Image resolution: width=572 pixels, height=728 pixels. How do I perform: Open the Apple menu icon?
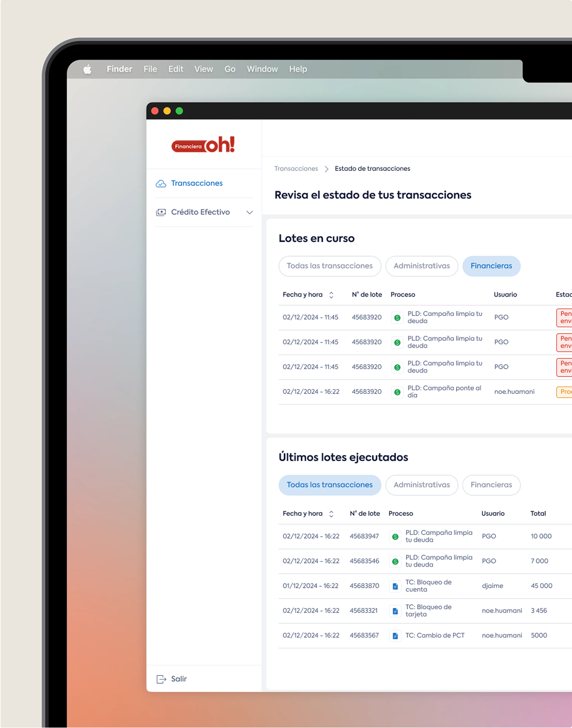(x=88, y=69)
